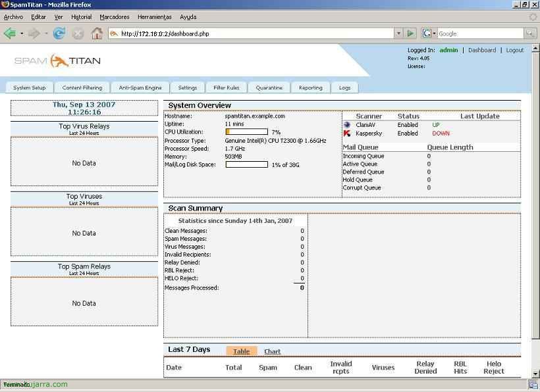Click the green Back arrow button
This screenshot has height=392, width=540.
(x=10, y=34)
